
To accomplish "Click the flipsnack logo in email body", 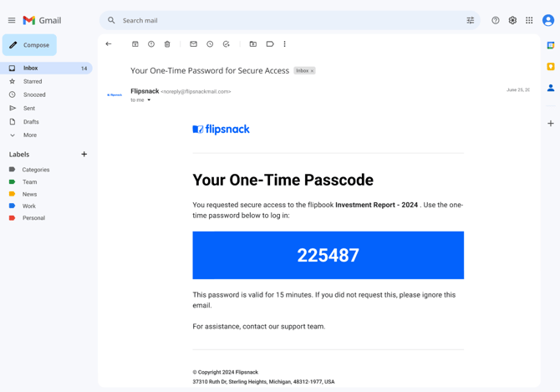I will pos(221,130).
